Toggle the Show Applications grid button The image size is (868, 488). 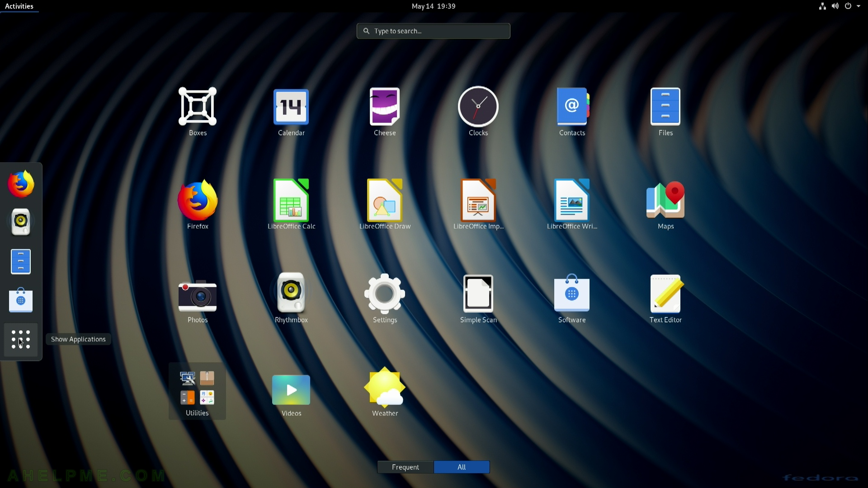tap(21, 339)
